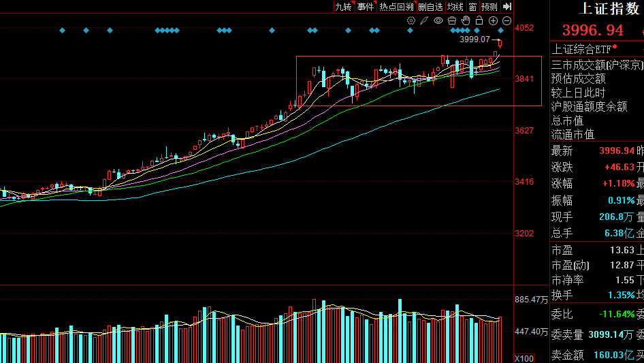Click the 3999.07 high price label
The height and width of the screenshot is (363, 644).
[474, 40]
